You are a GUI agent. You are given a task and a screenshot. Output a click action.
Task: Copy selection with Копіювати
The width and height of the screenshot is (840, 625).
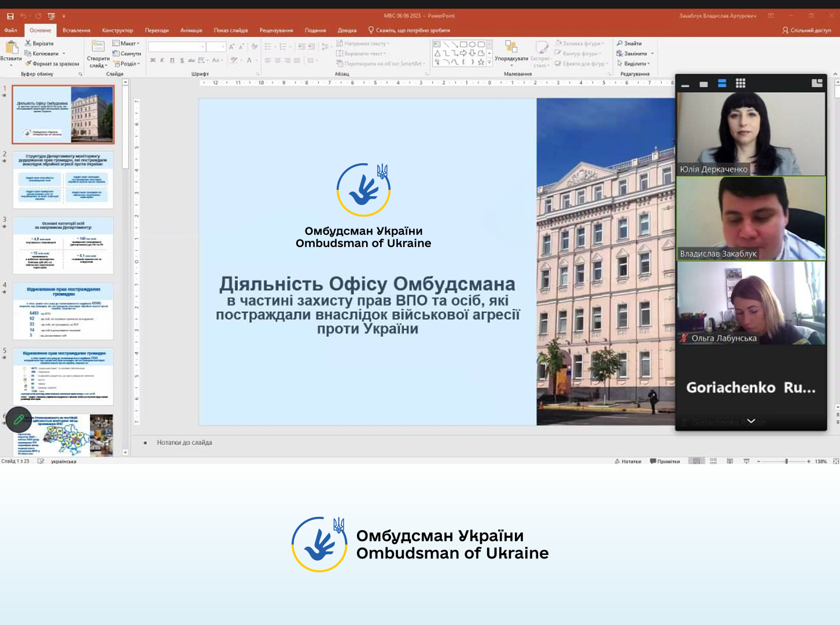[x=42, y=54]
